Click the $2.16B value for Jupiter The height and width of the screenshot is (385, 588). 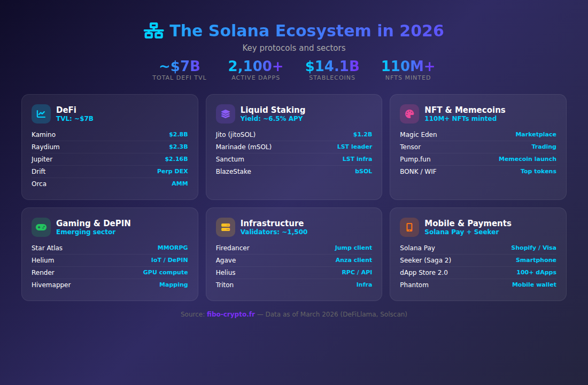pos(176,159)
